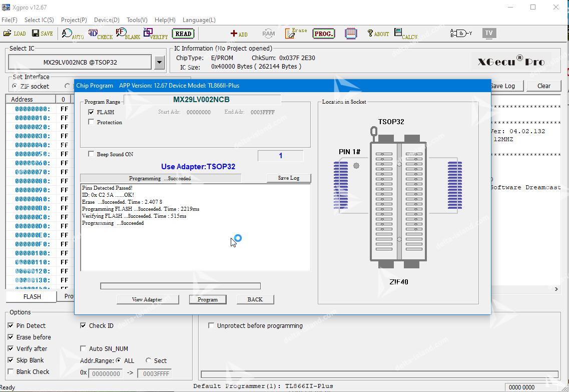The image size is (569, 392).
Task: Open the Project(P) menu
Action: pos(74,20)
